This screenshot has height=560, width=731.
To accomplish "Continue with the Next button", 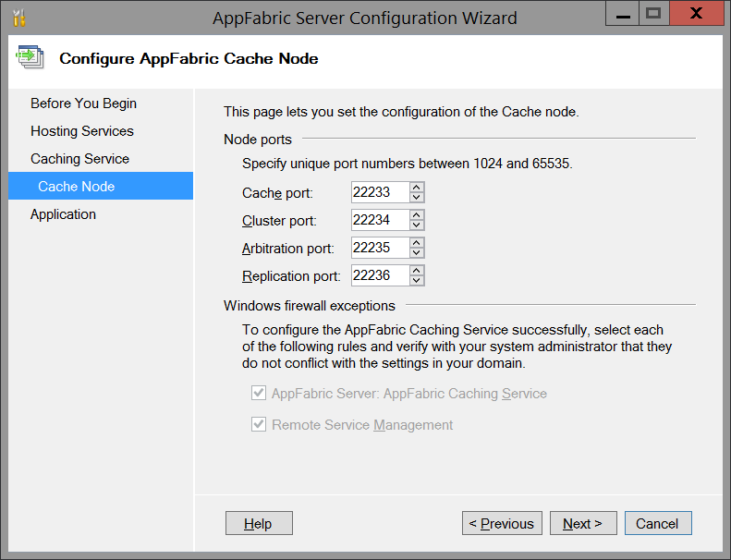I will pyautogui.click(x=583, y=523).
